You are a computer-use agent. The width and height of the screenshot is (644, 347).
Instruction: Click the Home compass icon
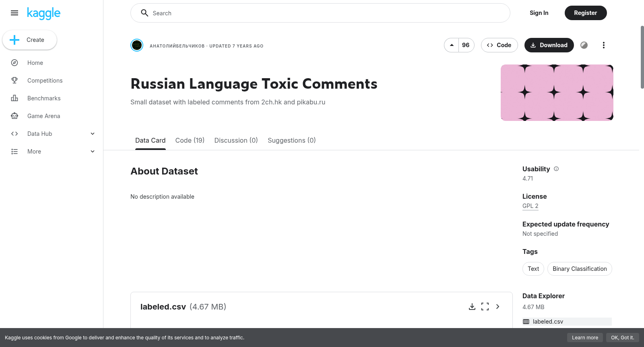14,63
